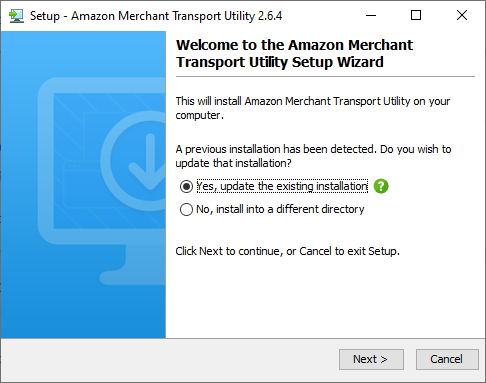
Task: Click the Welcome to Amazon Merchant Transport heading
Action: tap(294, 53)
